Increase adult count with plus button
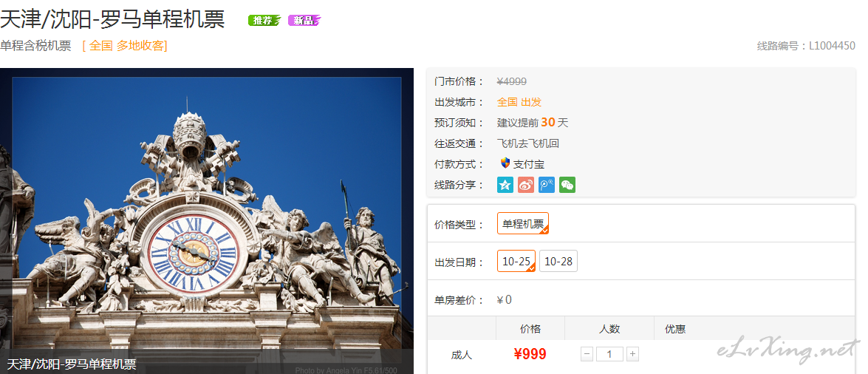Viewport: 868px width, 374px height. pos(632,354)
